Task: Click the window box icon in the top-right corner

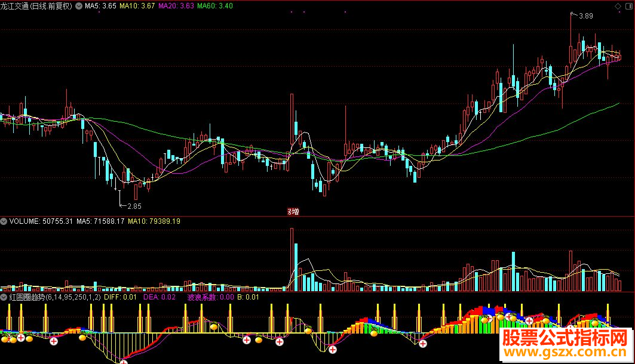Action: [629, 6]
